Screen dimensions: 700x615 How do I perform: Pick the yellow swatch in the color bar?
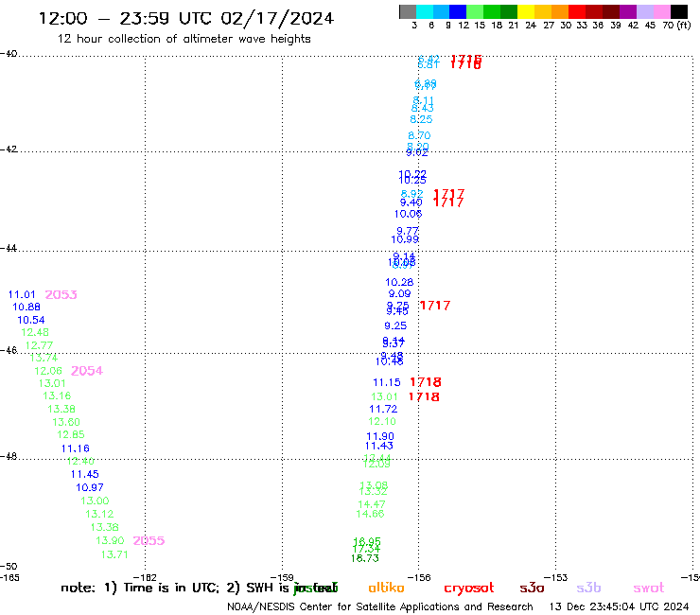click(526, 11)
